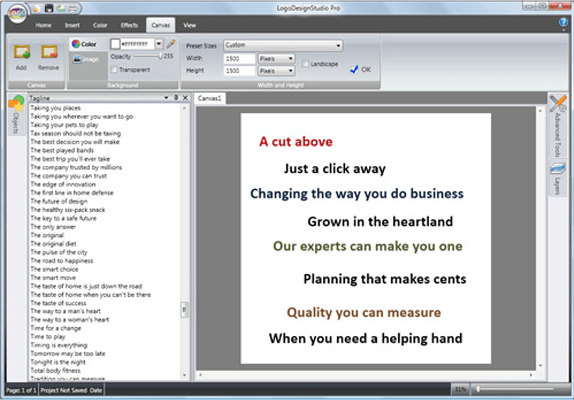Screen dimensions: 574x400
Task: Click the canvas Height input field
Action: tap(239, 71)
